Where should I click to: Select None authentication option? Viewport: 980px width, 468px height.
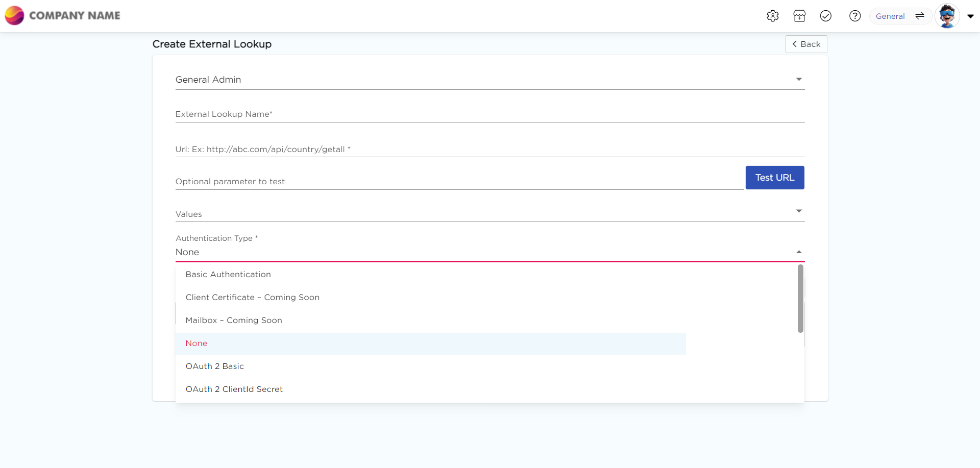pos(197,343)
